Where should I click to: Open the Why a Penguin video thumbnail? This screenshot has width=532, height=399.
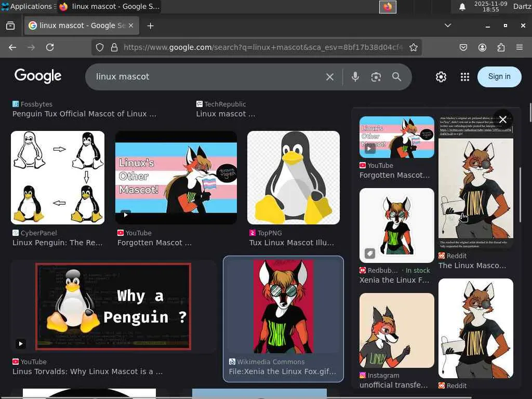click(x=113, y=307)
